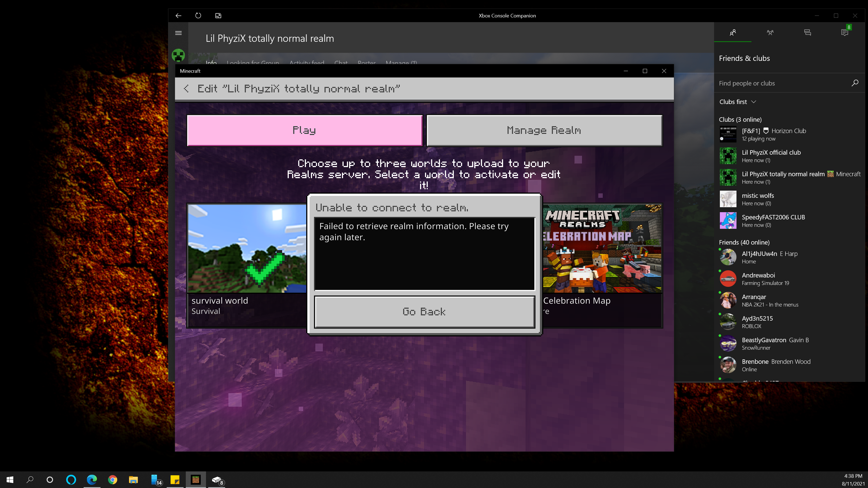Click the pink Play button
The width and height of the screenshot is (868, 488).
[304, 130]
